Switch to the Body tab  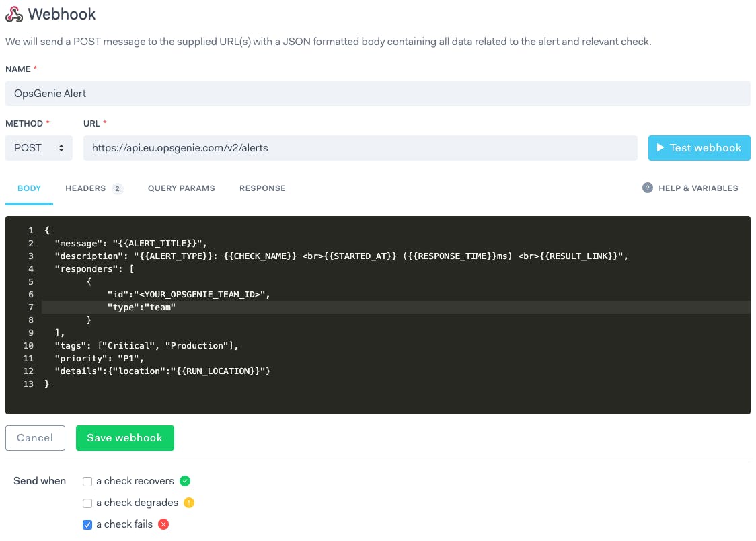(x=29, y=188)
